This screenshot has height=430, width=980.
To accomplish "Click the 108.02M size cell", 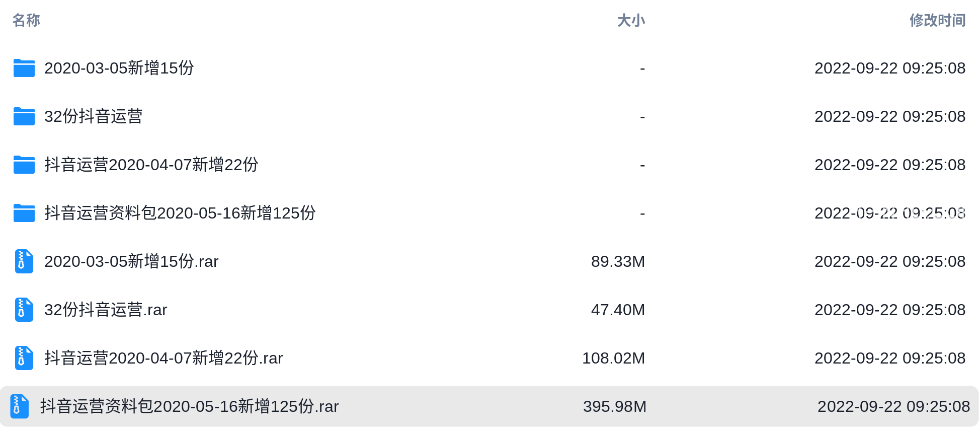I will tap(613, 358).
